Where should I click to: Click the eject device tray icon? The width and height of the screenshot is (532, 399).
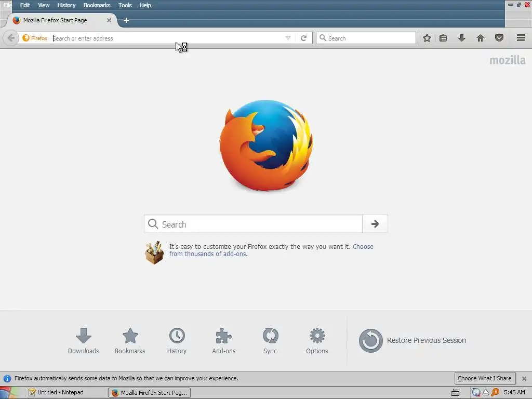click(486, 392)
